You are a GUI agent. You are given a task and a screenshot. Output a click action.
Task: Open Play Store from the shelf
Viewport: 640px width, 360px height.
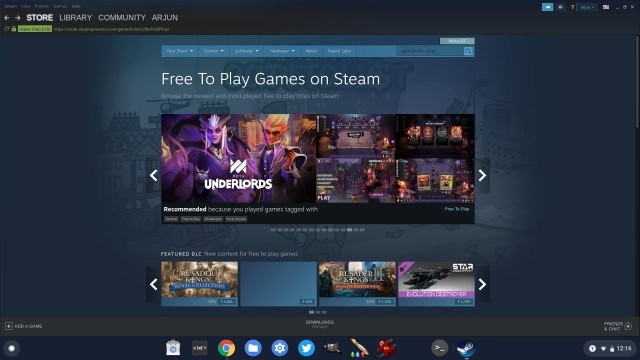(173, 348)
